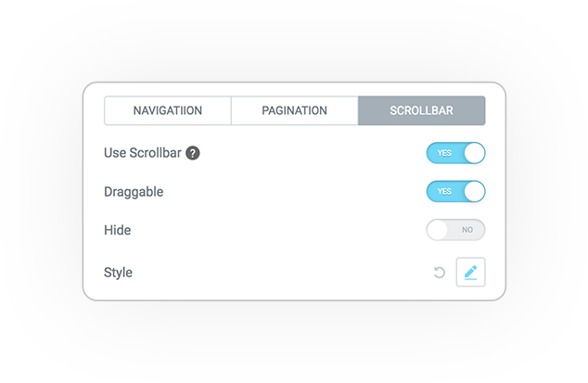Click the Use Scrollbar label text
Viewport: 588px width, 383px height.
click(x=143, y=153)
